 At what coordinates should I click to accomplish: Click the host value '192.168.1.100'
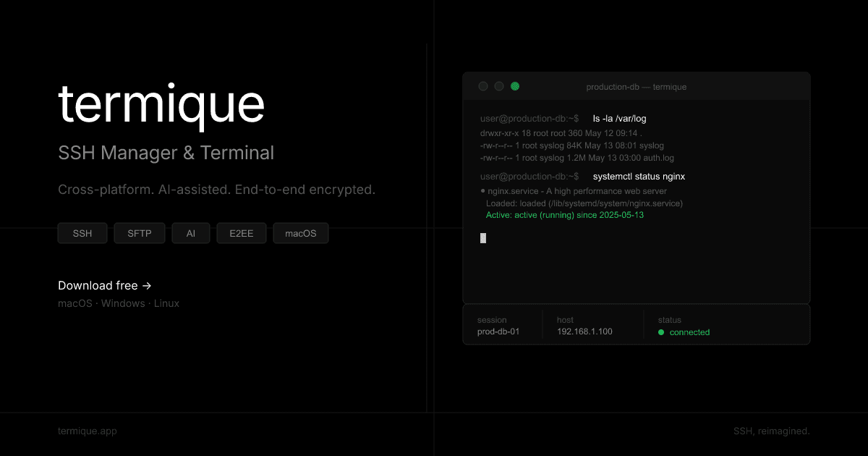[584, 332]
